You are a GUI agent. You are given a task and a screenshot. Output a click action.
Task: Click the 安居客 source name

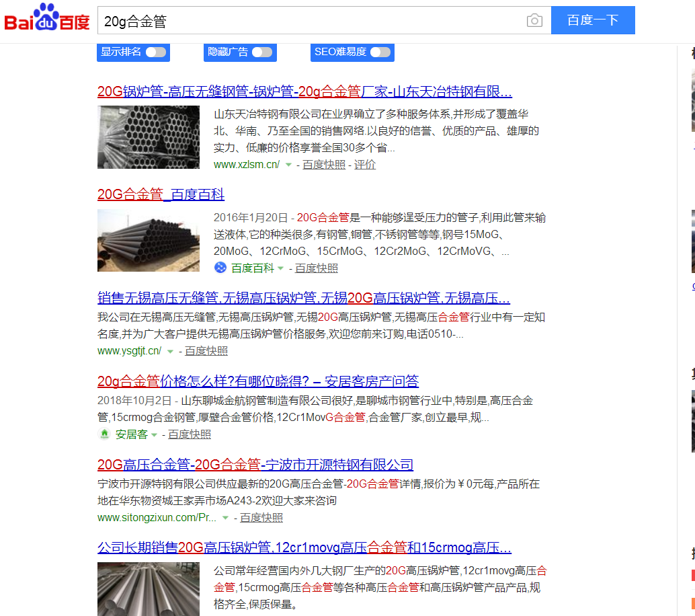[131, 434]
